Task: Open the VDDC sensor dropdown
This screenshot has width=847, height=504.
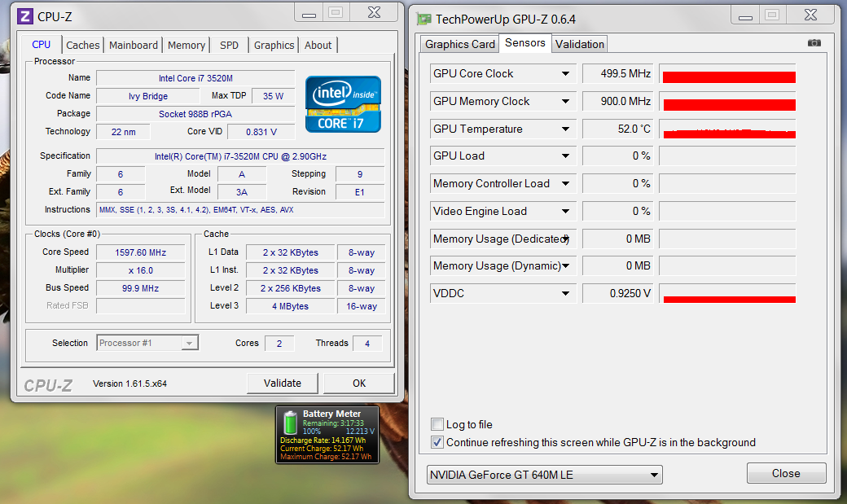Action: click(565, 293)
